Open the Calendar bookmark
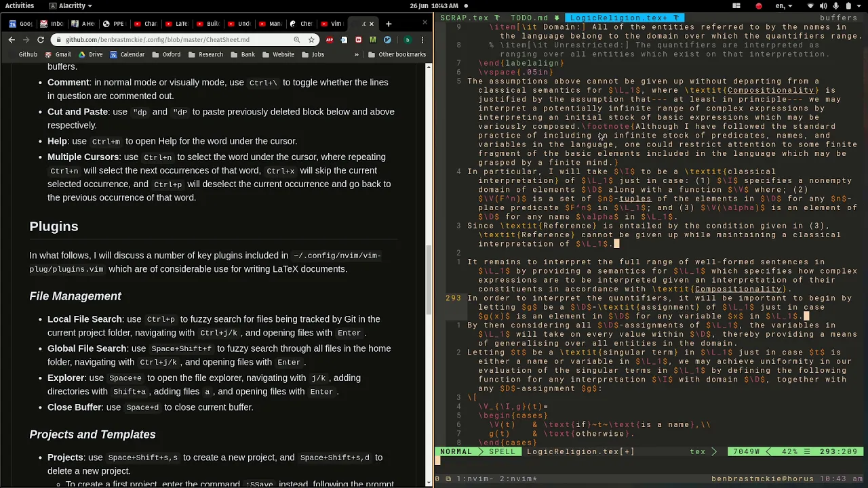The height and width of the screenshot is (488, 868). [x=127, y=54]
